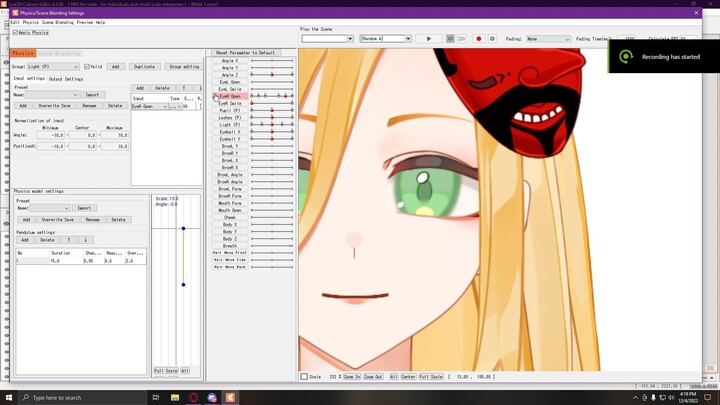Toggle the loop playback icon
Viewport: 720px width, 405px height.
(450, 39)
